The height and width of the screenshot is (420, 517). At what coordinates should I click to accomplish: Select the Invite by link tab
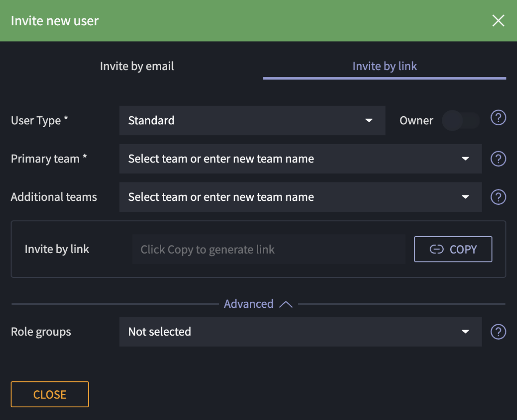pyautogui.click(x=384, y=66)
